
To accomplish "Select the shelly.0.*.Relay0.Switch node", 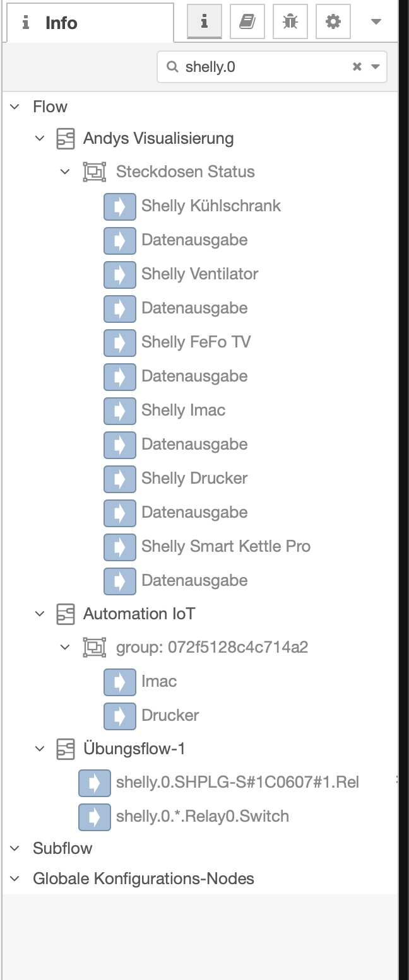I will [202, 817].
